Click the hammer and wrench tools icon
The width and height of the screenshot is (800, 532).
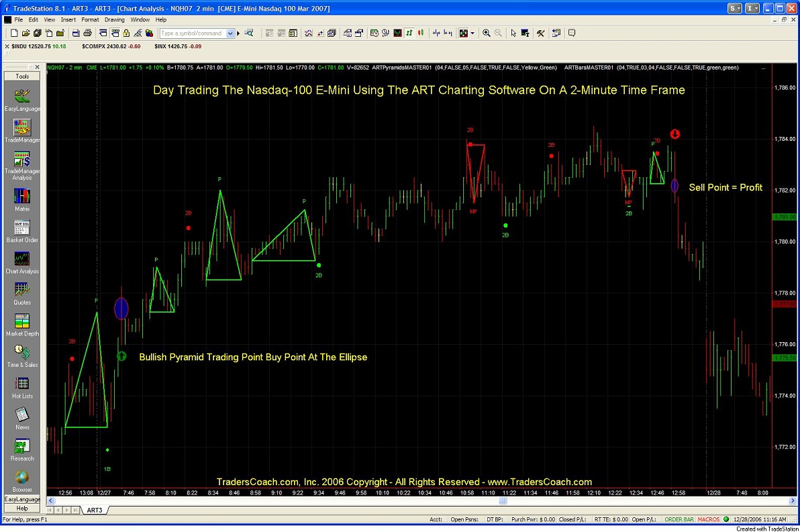[541, 33]
